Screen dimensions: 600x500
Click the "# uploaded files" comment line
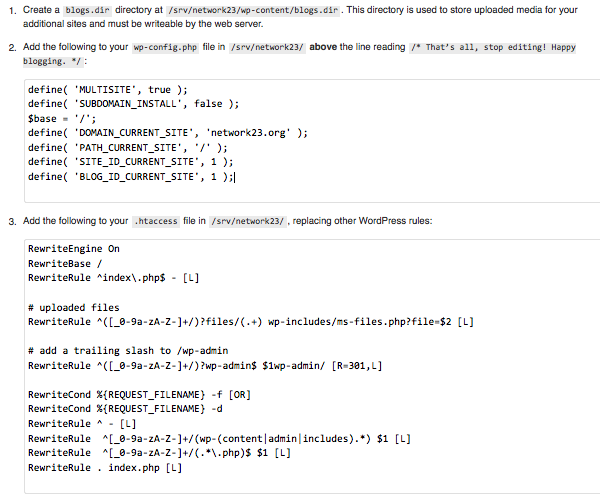(x=74, y=307)
